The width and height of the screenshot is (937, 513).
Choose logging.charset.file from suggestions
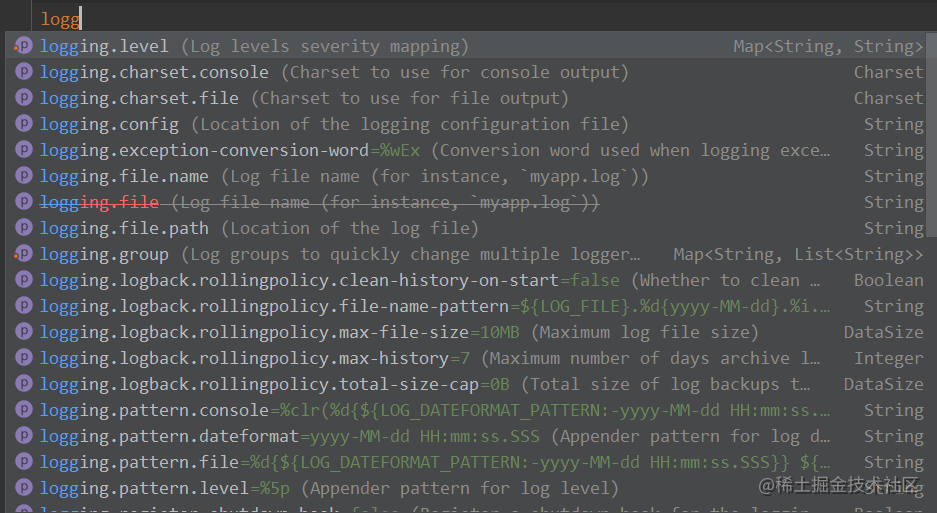[x=466, y=97]
